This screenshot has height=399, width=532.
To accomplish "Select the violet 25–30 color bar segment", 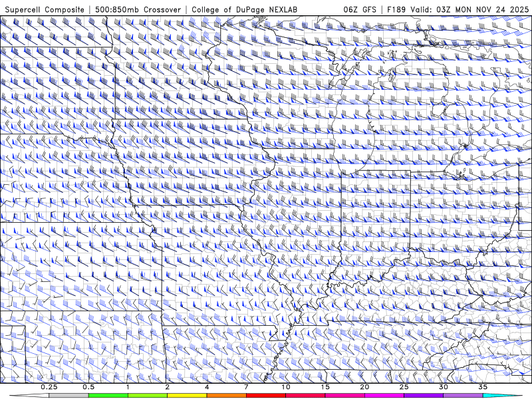I will tap(424, 396).
